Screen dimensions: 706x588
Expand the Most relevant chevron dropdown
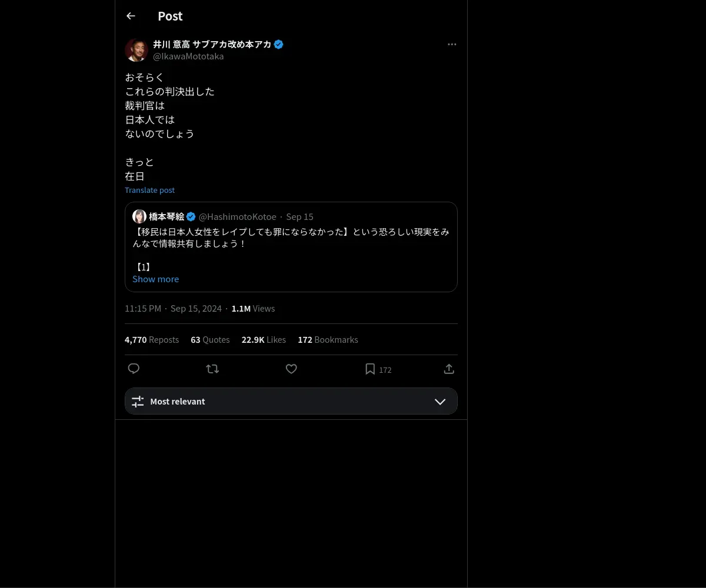pos(440,402)
